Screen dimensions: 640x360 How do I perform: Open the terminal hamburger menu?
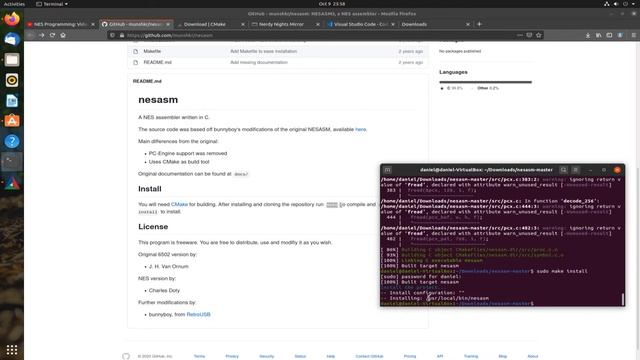pyautogui.click(x=576, y=170)
